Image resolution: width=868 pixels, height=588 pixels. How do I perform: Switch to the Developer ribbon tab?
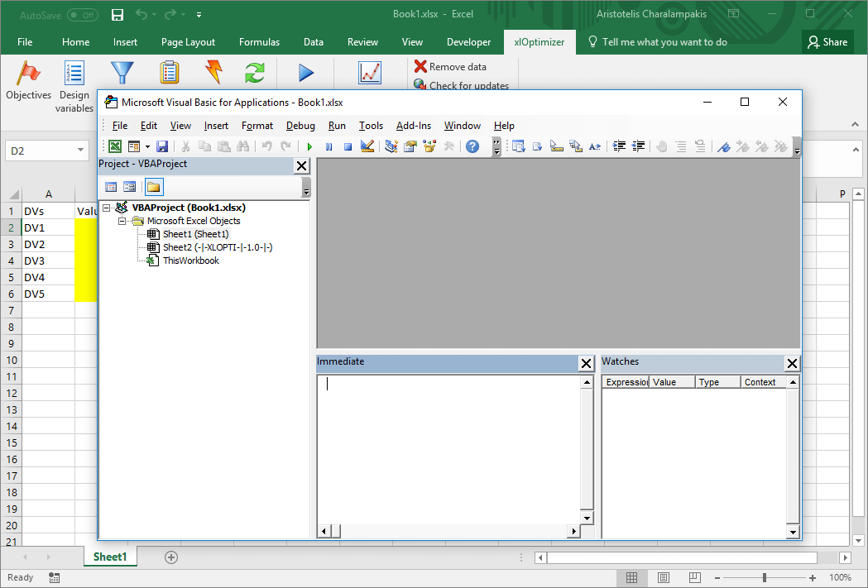coord(468,42)
